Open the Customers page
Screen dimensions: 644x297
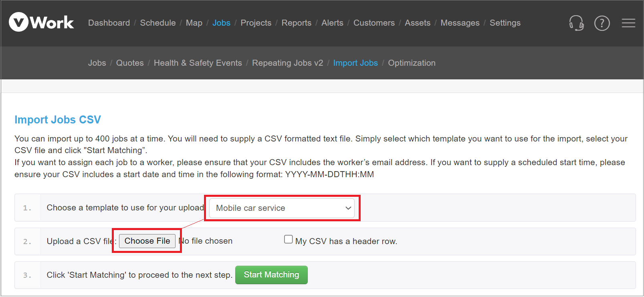point(374,23)
